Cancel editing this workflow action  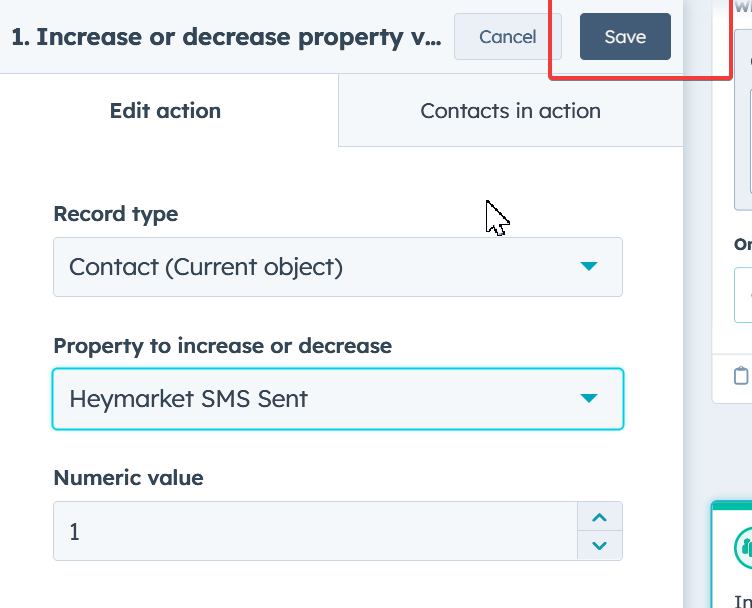coord(507,37)
